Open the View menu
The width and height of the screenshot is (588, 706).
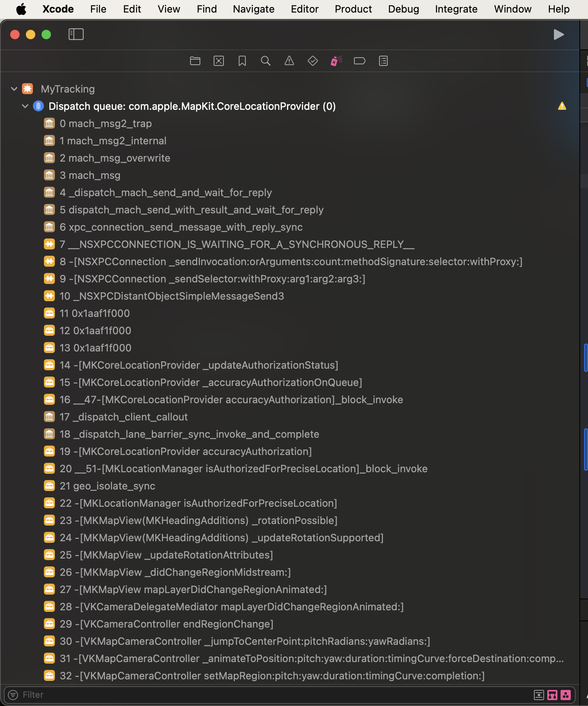(x=169, y=9)
